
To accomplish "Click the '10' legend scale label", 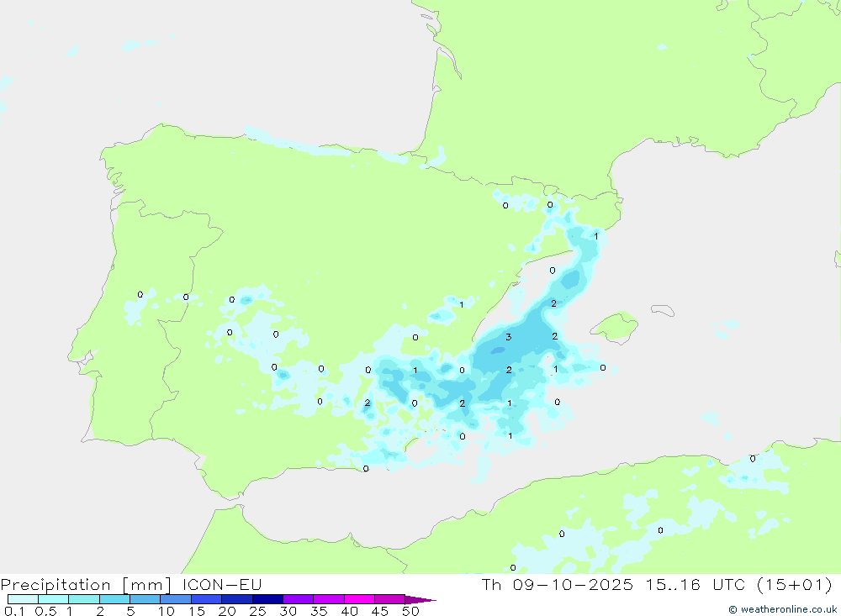I will (167, 611).
